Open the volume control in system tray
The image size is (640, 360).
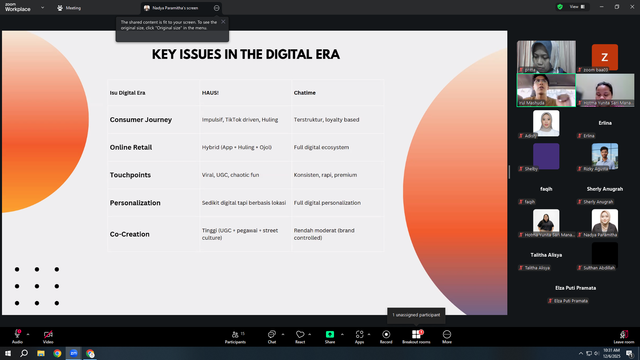[596, 353]
